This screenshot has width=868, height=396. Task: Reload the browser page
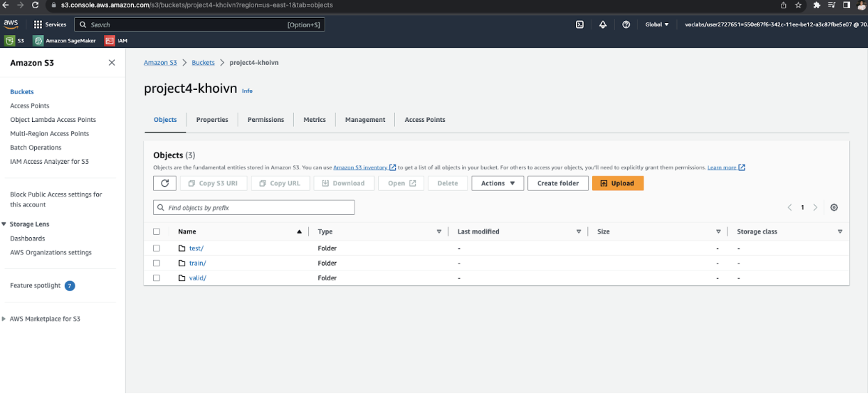coord(36,5)
